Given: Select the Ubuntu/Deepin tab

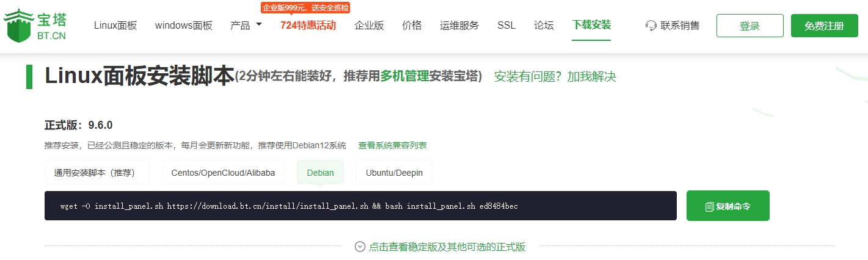Looking at the screenshot, I should coord(394,172).
